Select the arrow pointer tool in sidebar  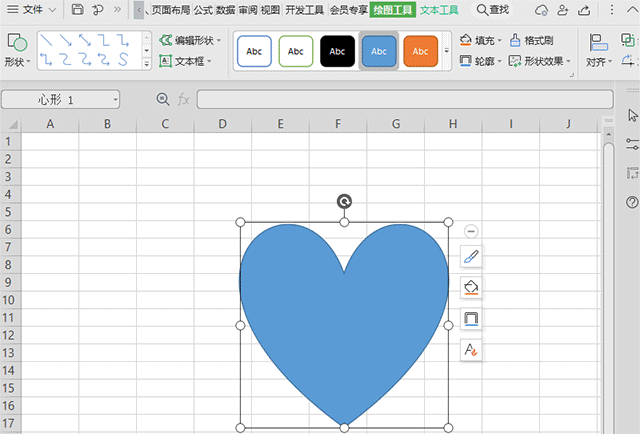[632, 115]
